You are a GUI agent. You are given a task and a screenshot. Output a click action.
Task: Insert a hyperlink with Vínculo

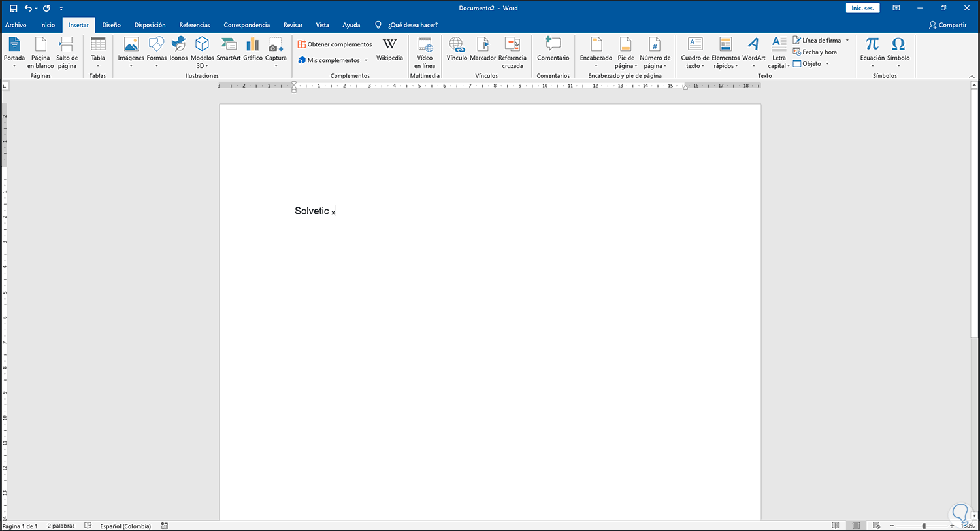click(x=457, y=50)
